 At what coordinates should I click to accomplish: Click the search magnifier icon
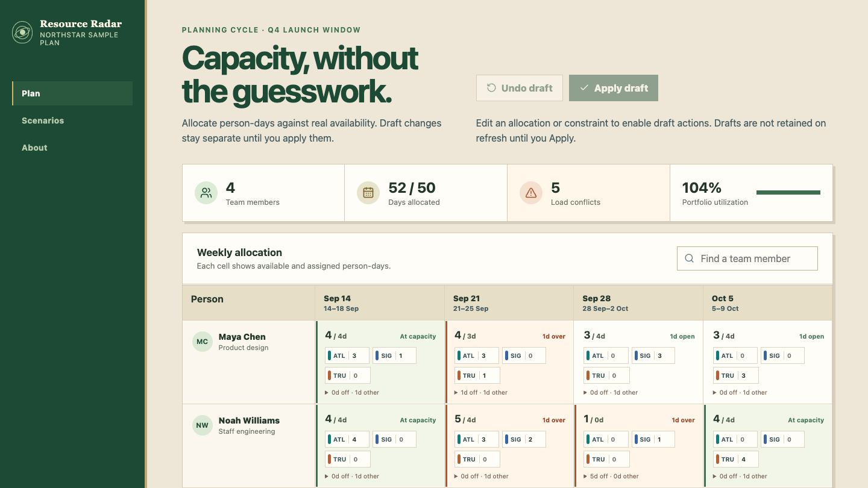tap(690, 258)
